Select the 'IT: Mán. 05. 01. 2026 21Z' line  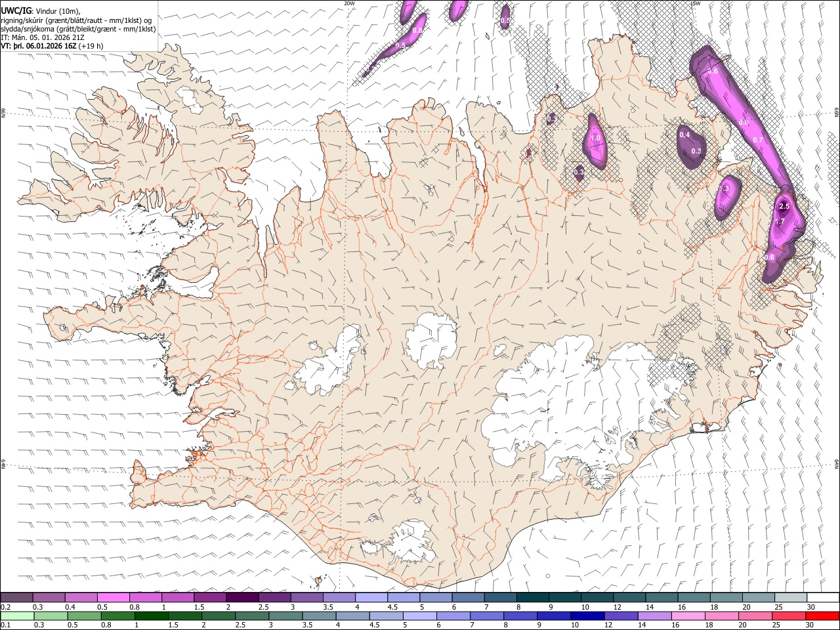point(43,37)
